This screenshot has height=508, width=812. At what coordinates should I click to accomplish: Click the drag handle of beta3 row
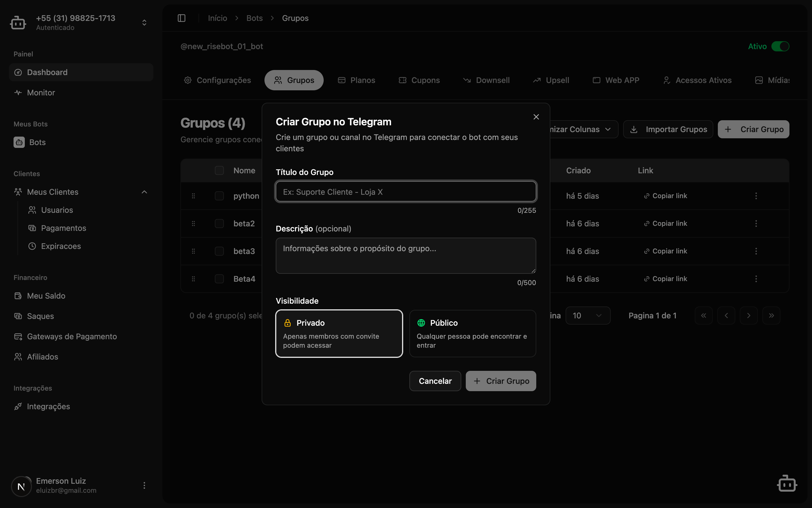tap(193, 251)
